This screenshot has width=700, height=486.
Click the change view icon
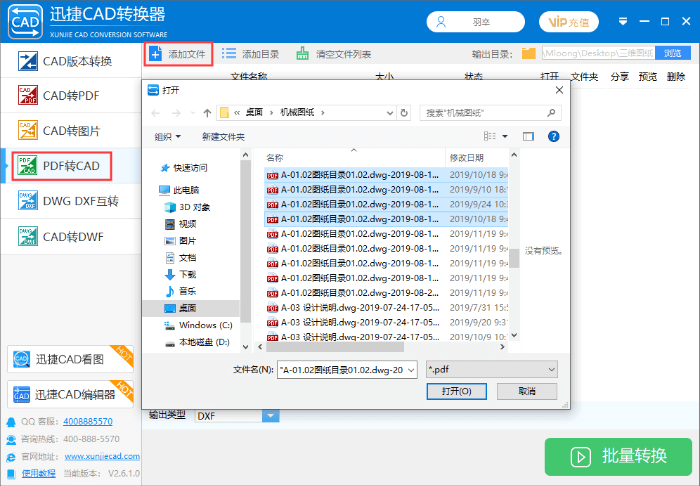pos(490,136)
